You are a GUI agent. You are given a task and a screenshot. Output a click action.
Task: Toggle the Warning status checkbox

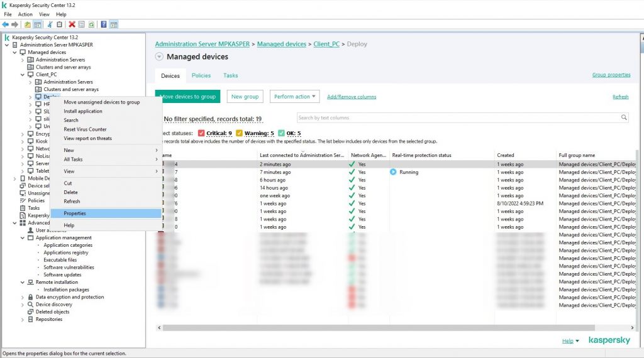239,133
